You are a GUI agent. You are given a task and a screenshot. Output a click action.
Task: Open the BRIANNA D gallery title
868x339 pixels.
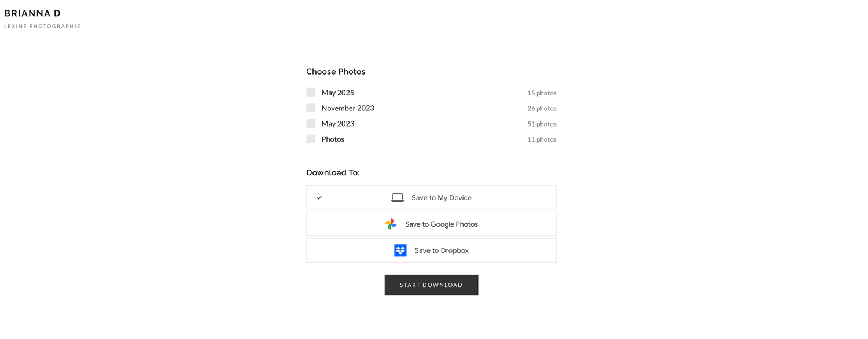32,13
